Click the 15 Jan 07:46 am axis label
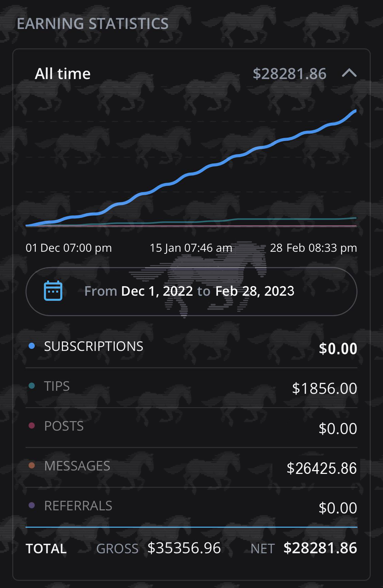 [191, 248]
